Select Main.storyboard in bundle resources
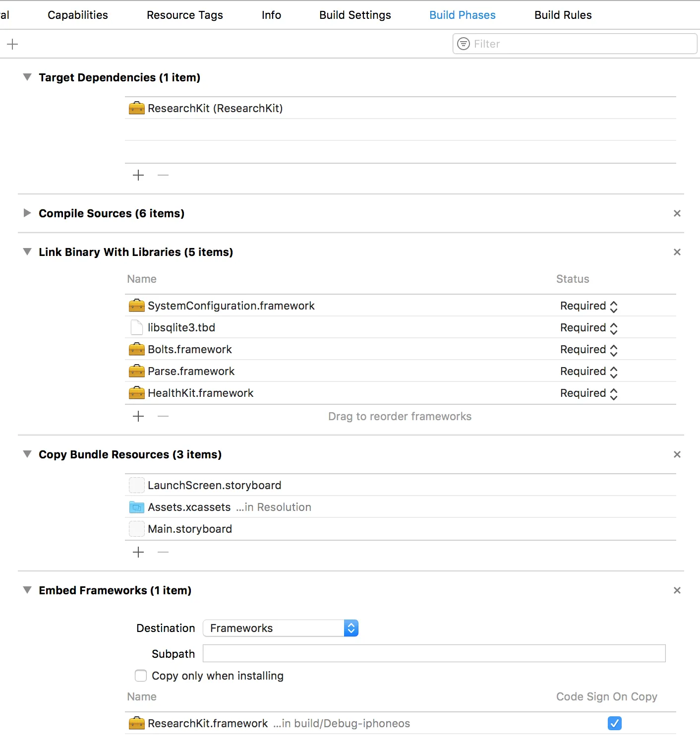The image size is (700, 755). coord(190,529)
